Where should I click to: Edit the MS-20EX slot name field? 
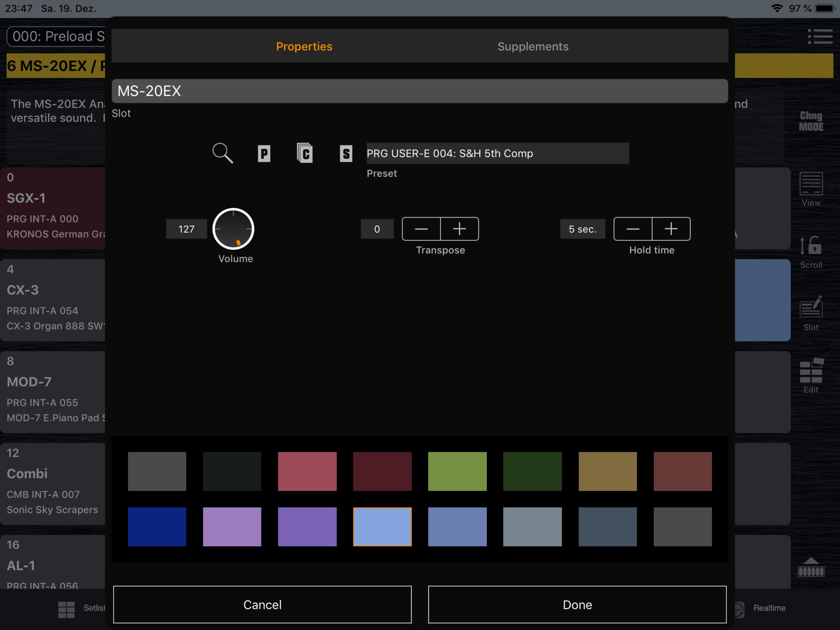pos(420,91)
